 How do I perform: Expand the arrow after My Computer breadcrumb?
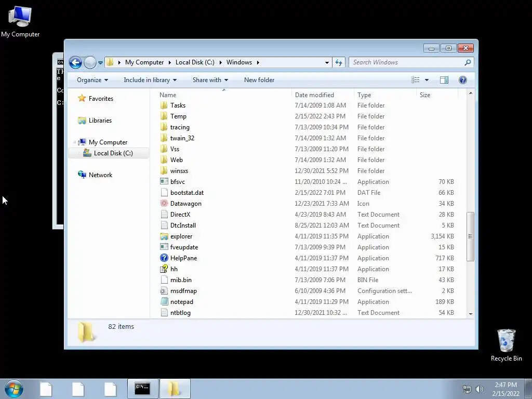pos(170,62)
